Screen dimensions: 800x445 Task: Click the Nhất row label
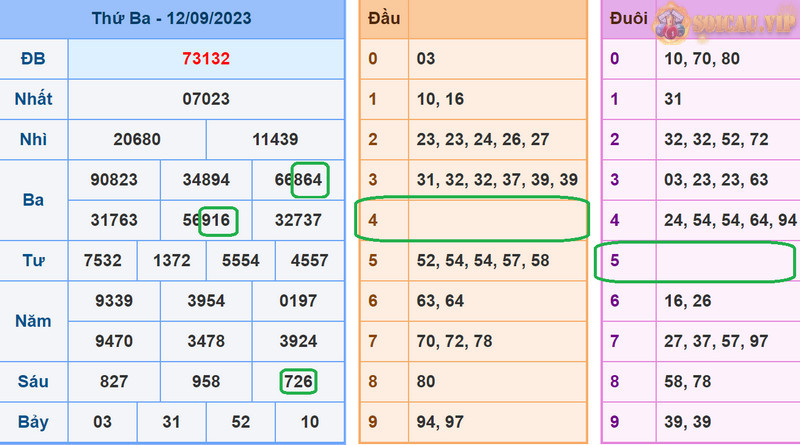(33, 99)
